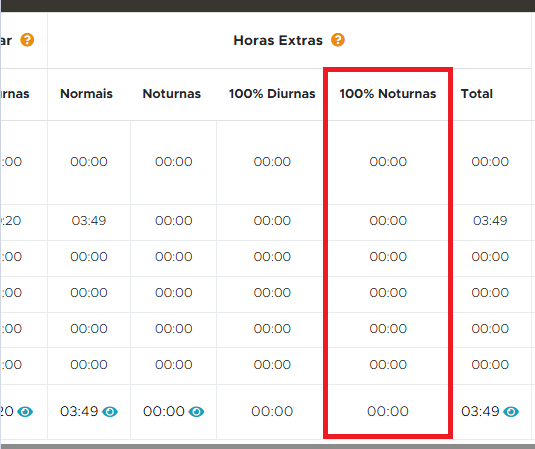Select the Noturnas column header
The image size is (535, 449).
click(172, 93)
